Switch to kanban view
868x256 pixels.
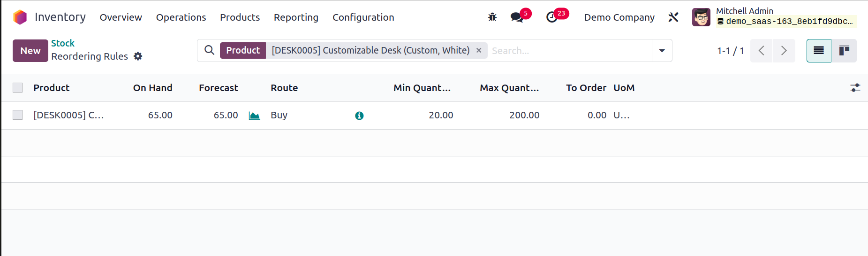coord(844,51)
